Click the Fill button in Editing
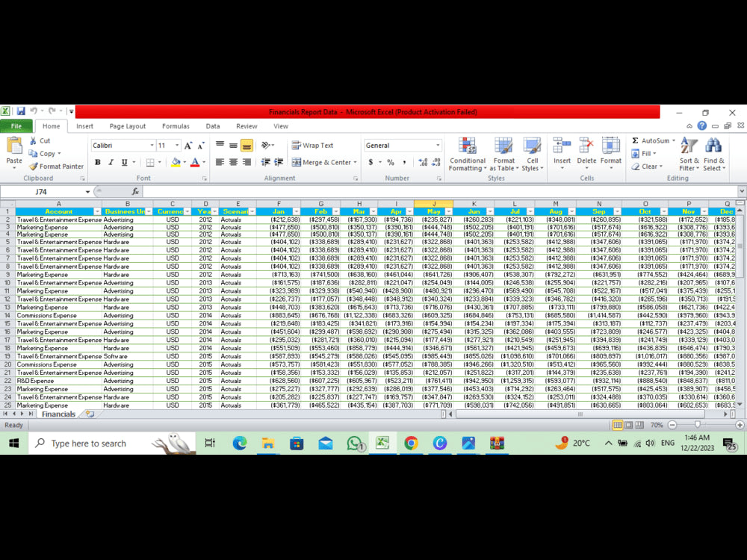 644,153
